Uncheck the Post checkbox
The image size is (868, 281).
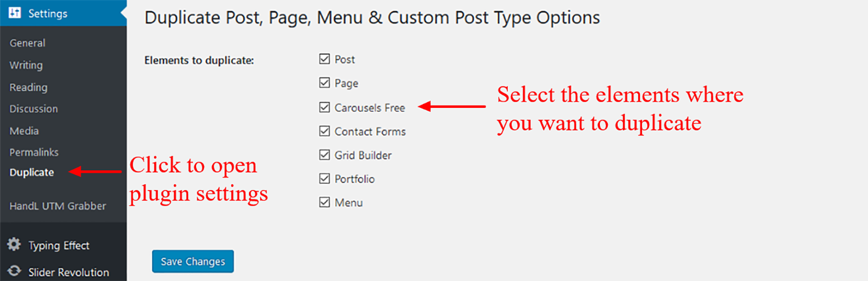(324, 59)
